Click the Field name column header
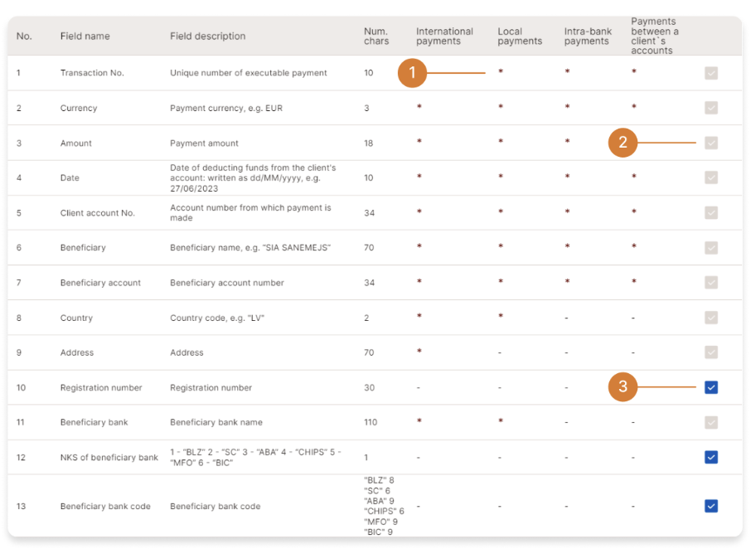Viewport: 756px width, 549px height. 85,36
